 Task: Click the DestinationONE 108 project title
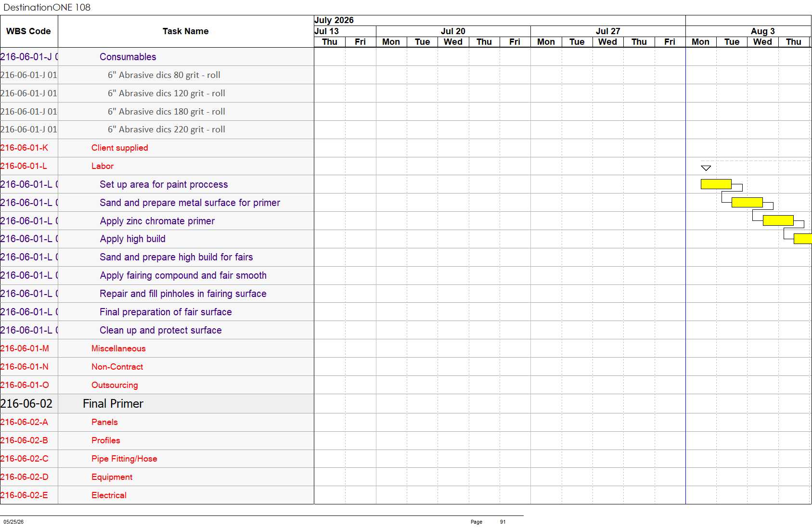point(47,7)
